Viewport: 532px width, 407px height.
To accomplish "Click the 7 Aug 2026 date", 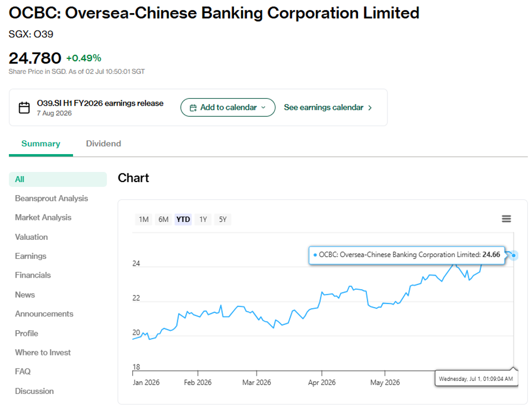I will point(54,113).
